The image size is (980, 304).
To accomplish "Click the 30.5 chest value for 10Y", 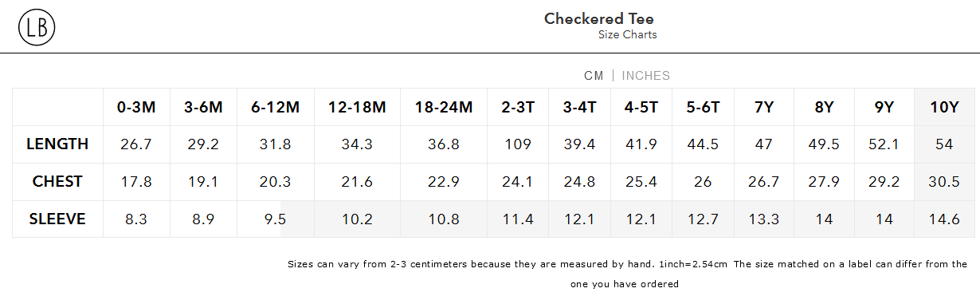I will coord(944,182).
